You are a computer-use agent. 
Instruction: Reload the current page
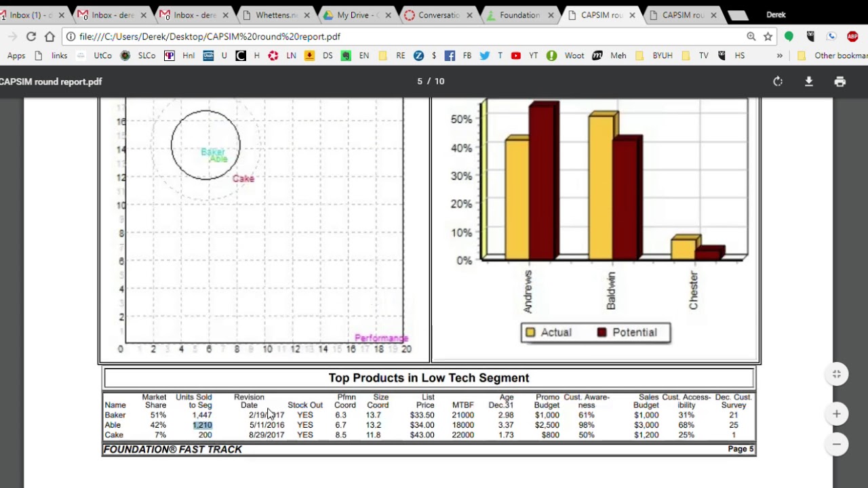pos(31,37)
